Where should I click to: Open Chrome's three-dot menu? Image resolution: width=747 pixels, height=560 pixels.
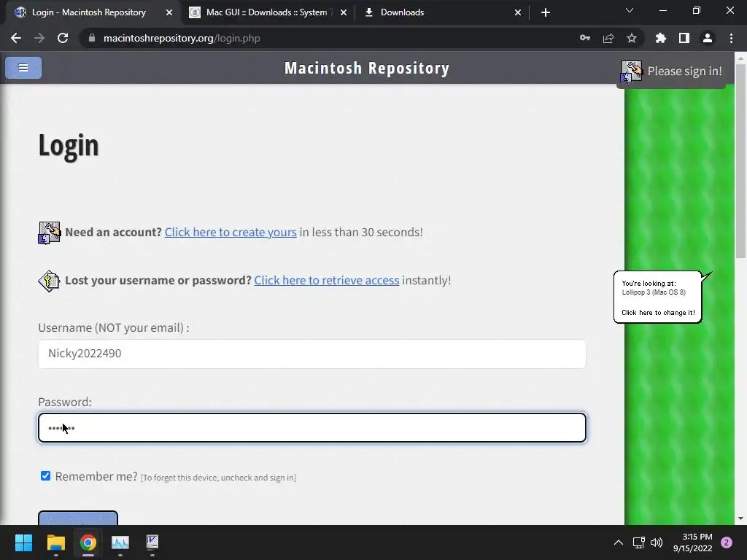click(731, 38)
